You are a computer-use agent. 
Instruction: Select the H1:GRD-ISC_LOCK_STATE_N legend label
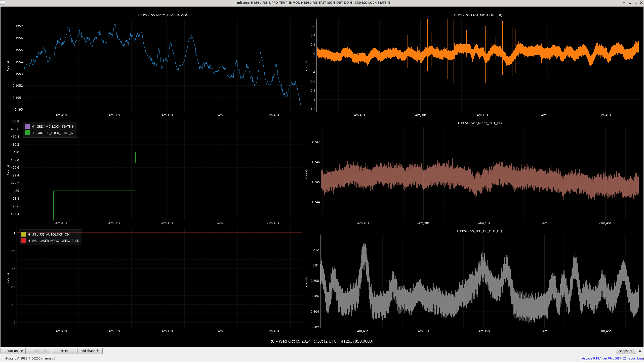tap(52, 133)
